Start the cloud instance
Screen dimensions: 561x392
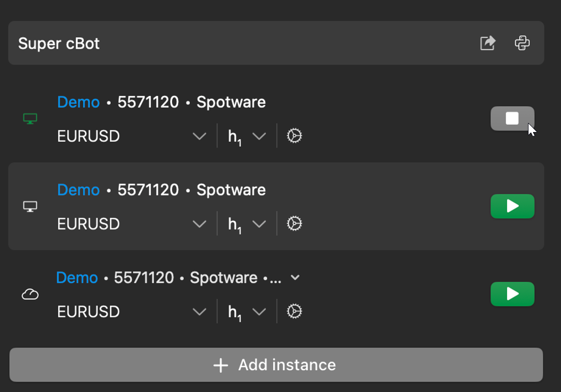pos(512,294)
